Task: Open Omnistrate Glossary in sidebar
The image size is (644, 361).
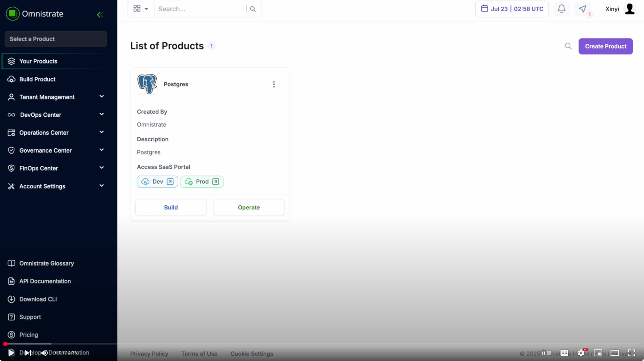Action: pos(46,263)
